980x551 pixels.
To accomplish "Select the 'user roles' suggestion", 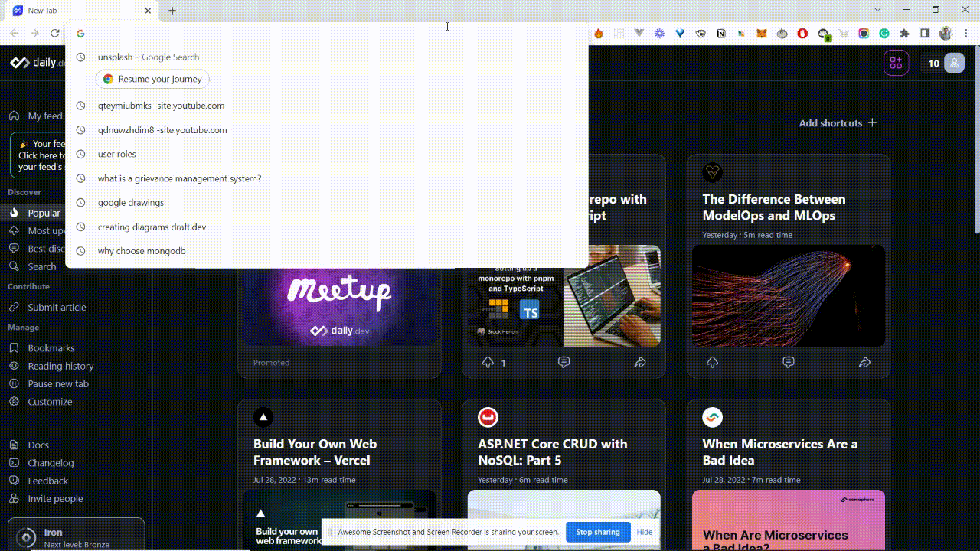I will pyautogui.click(x=327, y=154).
